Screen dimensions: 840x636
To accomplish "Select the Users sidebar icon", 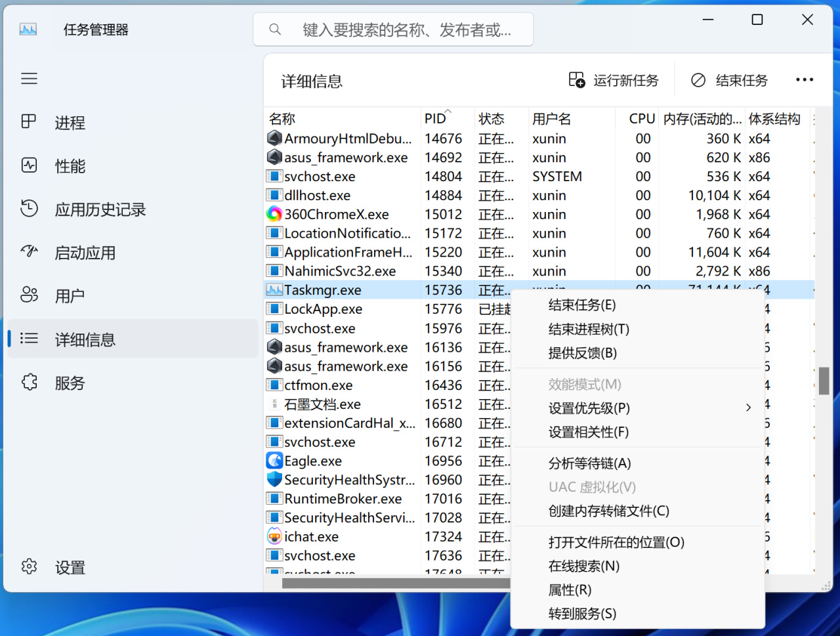I will [69, 295].
